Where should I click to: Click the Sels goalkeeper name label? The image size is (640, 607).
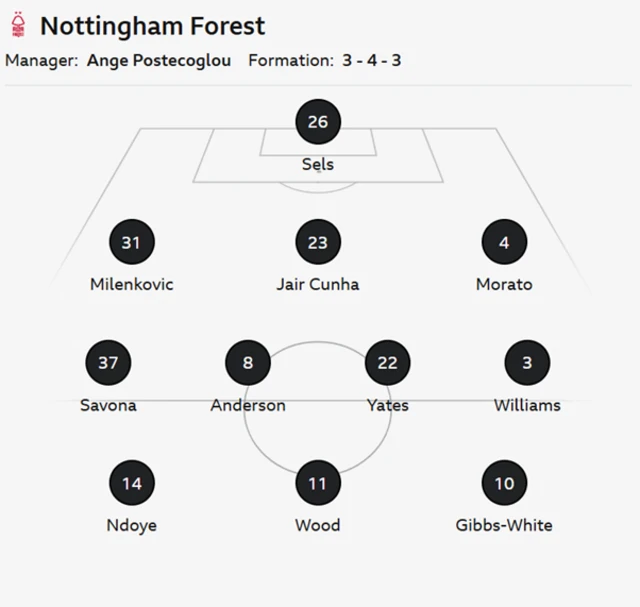click(x=318, y=164)
